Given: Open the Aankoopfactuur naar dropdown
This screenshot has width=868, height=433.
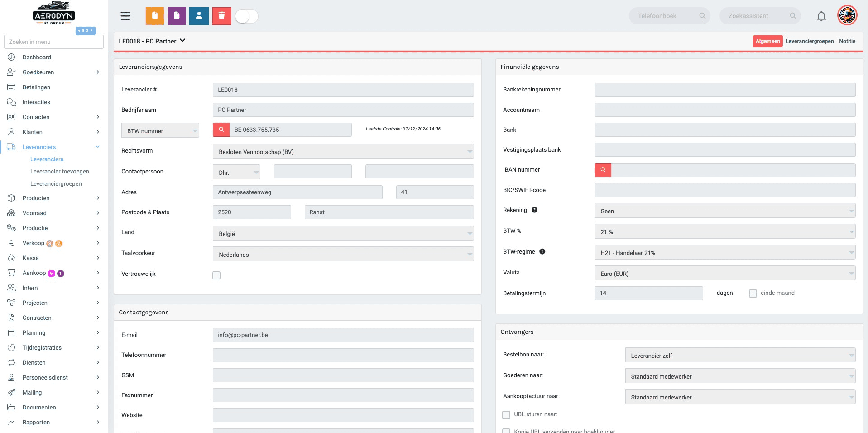Looking at the screenshot, I should 740,397.
